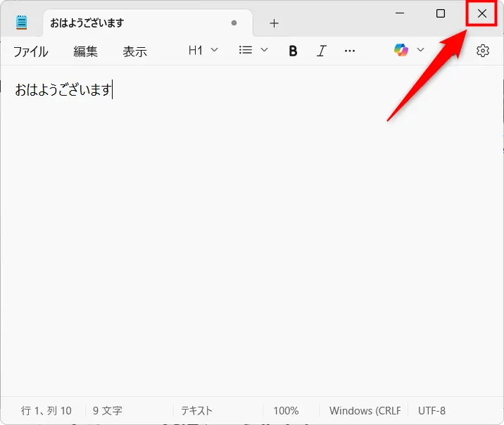
Task: Open the more formatting options ellipsis
Action: click(x=350, y=51)
